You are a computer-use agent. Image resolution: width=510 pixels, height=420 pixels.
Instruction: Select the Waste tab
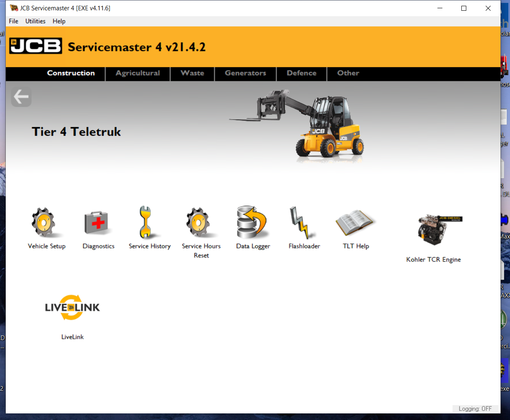tap(192, 73)
